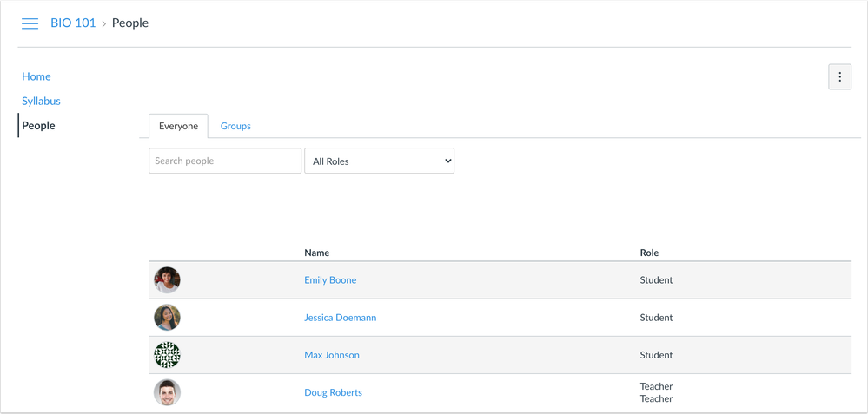Click the Role column header
Image resolution: width=868 pixels, height=414 pixels.
[649, 253]
